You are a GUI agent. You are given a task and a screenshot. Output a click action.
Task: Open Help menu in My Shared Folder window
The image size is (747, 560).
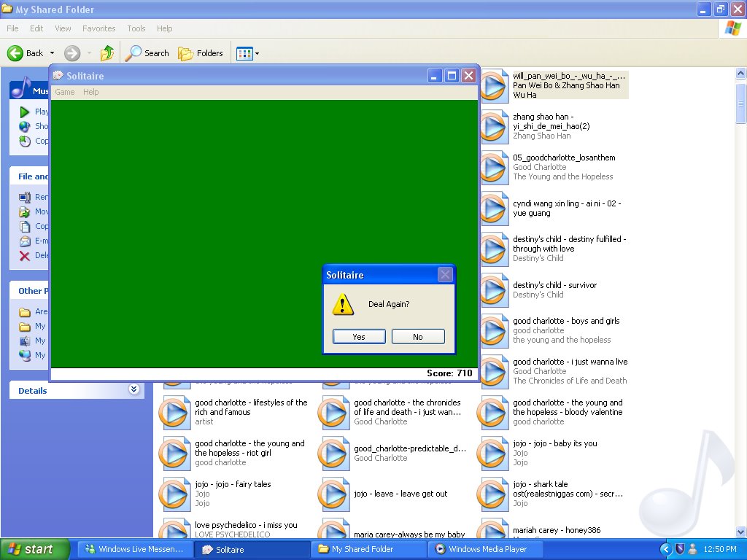coord(165,28)
